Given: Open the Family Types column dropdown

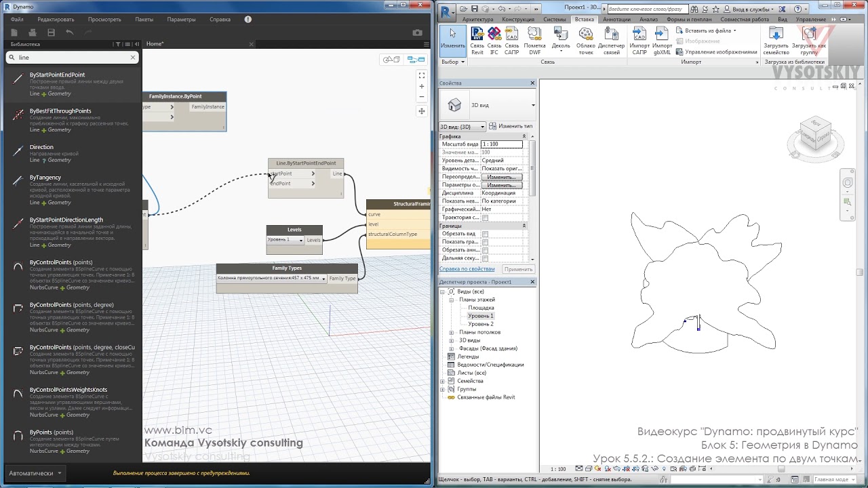Looking at the screenshot, I should click(323, 279).
